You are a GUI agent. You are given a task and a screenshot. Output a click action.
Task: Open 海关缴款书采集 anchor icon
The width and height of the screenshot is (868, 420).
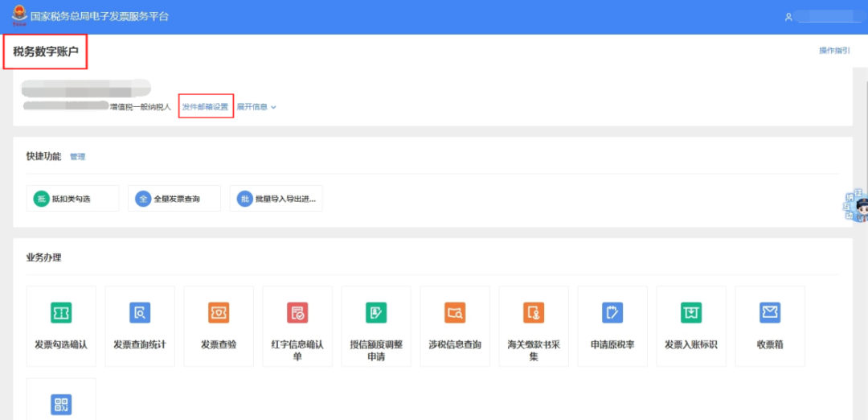coord(534,313)
